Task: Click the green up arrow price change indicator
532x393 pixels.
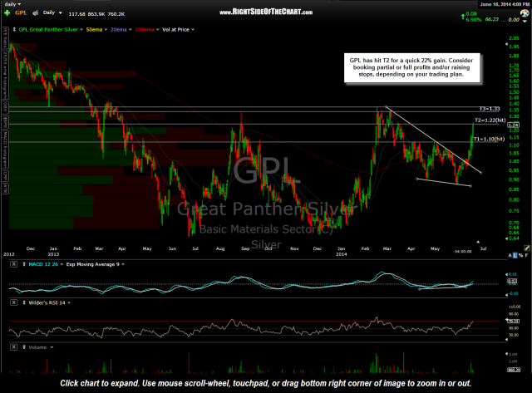Action: 462,17
